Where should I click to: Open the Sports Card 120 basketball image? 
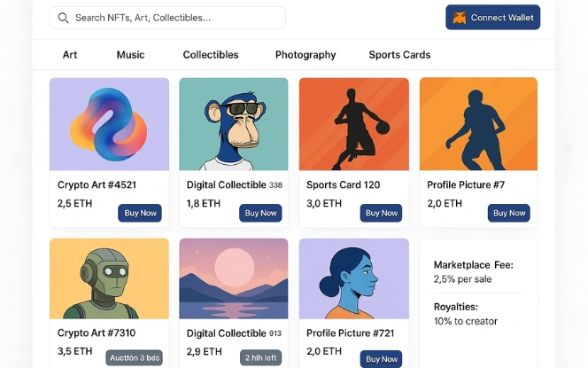click(x=354, y=124)
